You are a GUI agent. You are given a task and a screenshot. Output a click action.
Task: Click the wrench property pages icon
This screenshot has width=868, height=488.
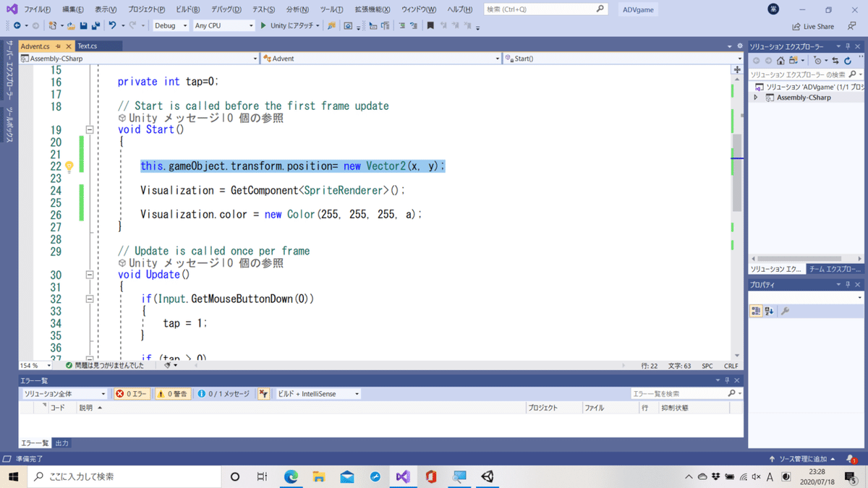point(785,311)
